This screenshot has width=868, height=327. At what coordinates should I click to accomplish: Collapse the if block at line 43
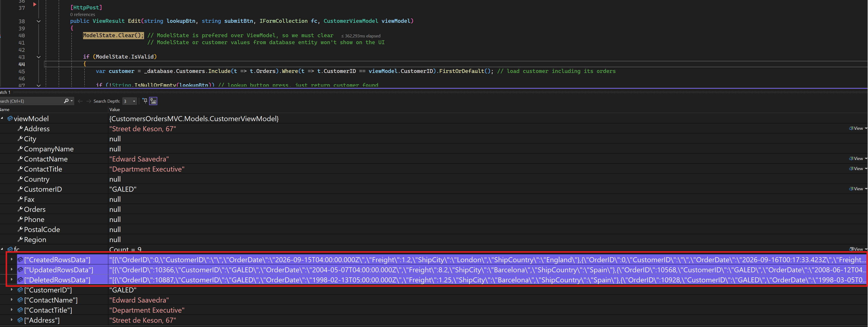[38, 57]
